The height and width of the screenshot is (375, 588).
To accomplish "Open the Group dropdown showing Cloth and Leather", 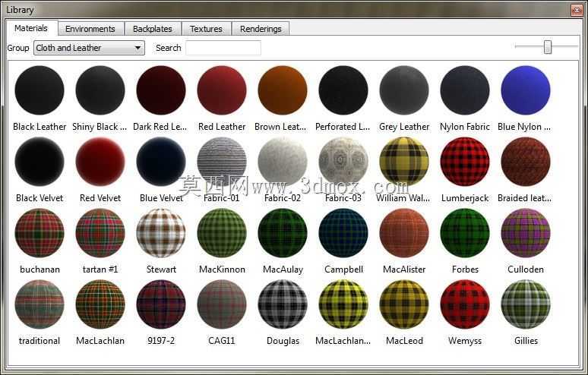I will pyautogui.click(x=89, y=48).
